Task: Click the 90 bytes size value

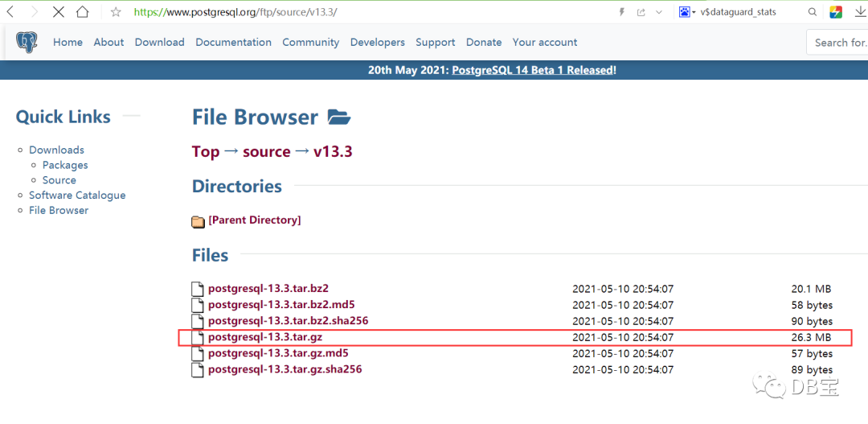Action: coord(812,322)
